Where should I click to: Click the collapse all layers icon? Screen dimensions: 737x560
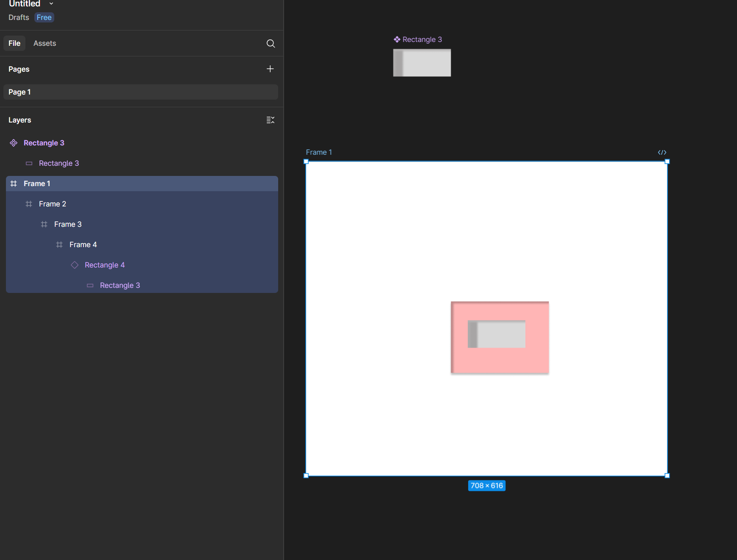pos(271,120)
